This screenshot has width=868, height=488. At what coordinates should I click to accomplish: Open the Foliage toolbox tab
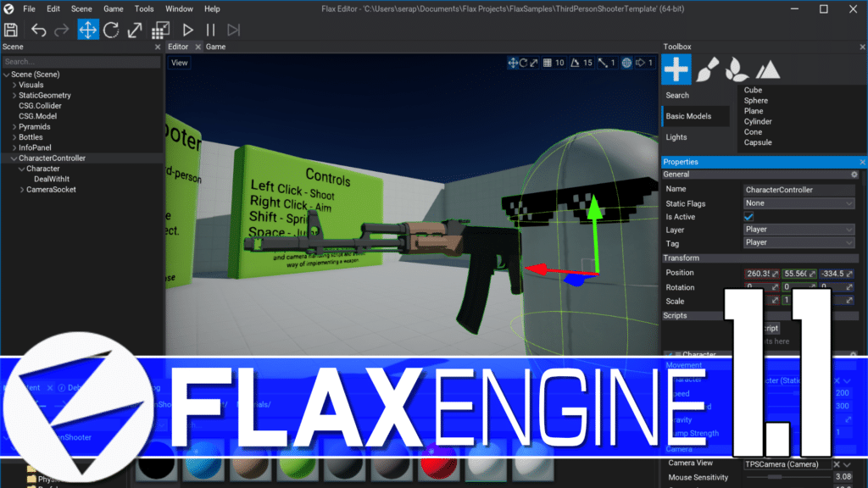click(x=737, y=69)
